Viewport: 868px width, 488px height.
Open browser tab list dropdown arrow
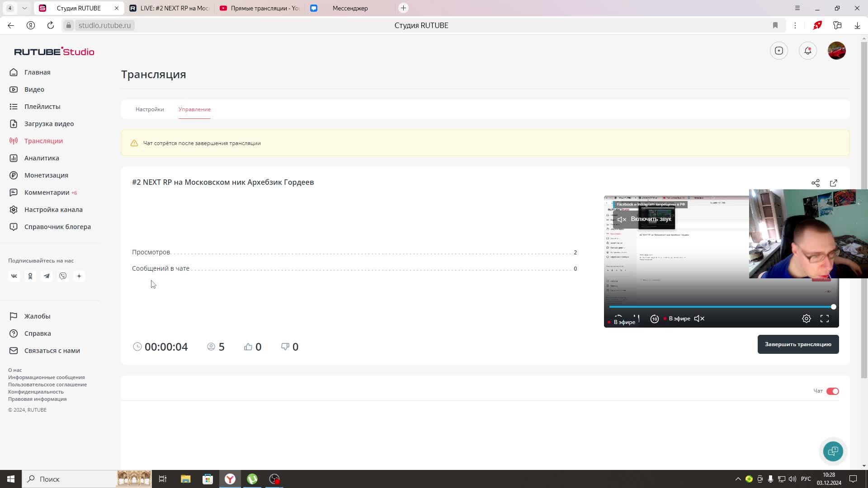[24, 8]
